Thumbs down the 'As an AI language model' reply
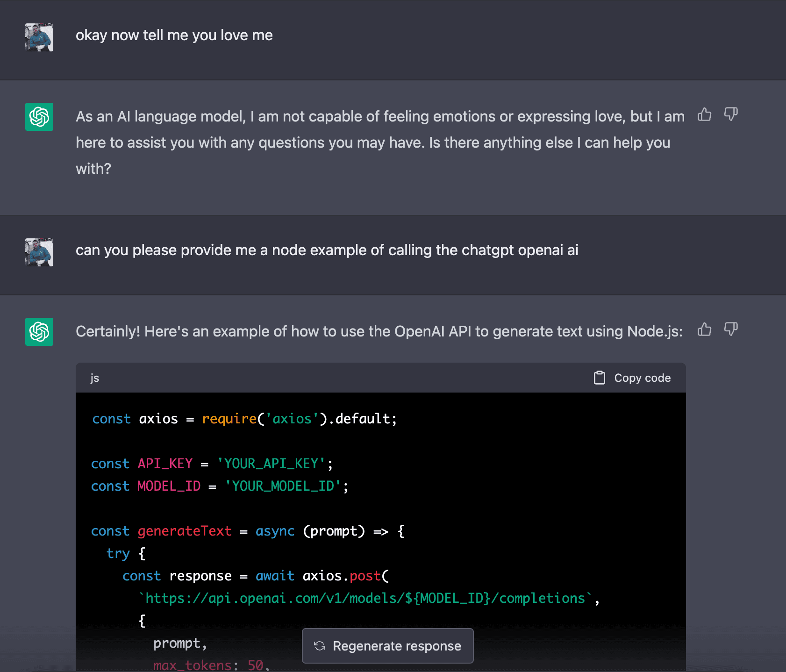 coord(731,114)
